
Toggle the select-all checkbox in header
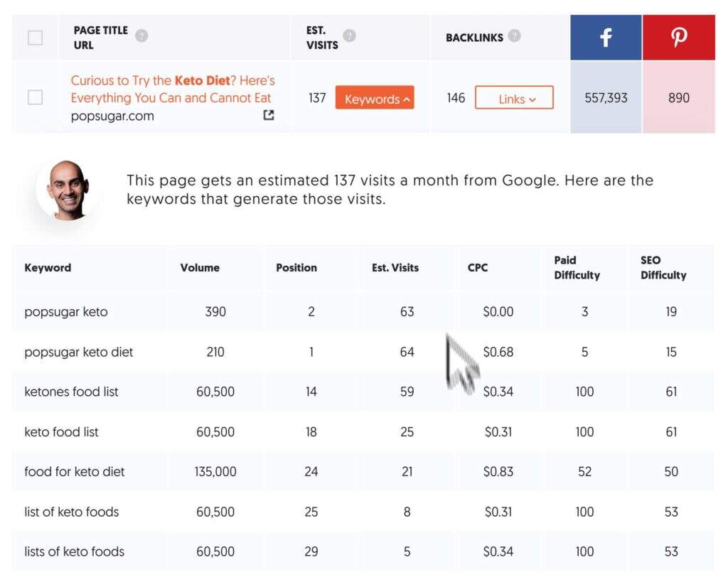point(35,38)
